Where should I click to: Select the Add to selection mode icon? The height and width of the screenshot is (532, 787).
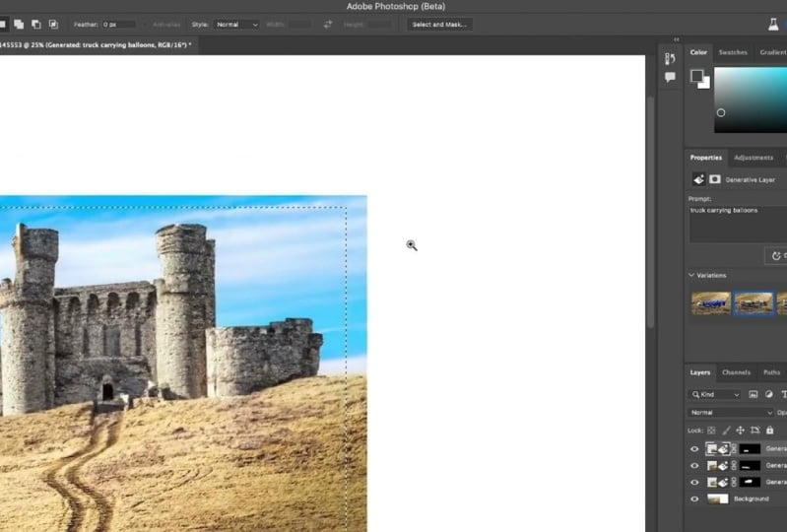[x=19, y=24]
